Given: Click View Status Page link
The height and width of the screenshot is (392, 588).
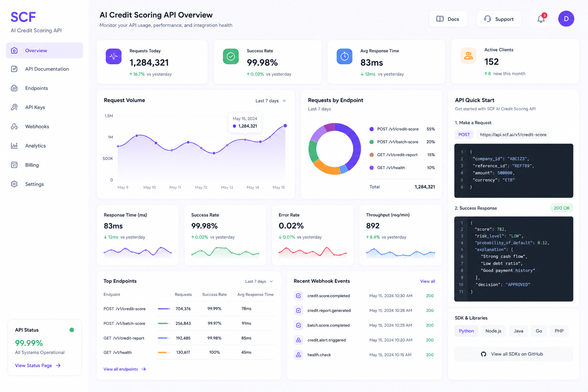Looking at the screenshot, I should [38, 366].
